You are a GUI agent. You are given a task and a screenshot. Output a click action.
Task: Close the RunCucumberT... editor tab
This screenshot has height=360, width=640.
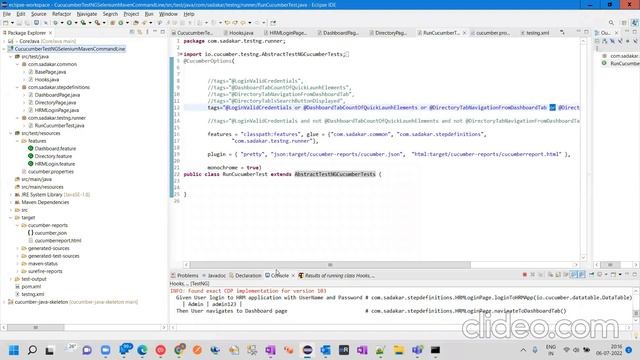[x=464, y=33]
